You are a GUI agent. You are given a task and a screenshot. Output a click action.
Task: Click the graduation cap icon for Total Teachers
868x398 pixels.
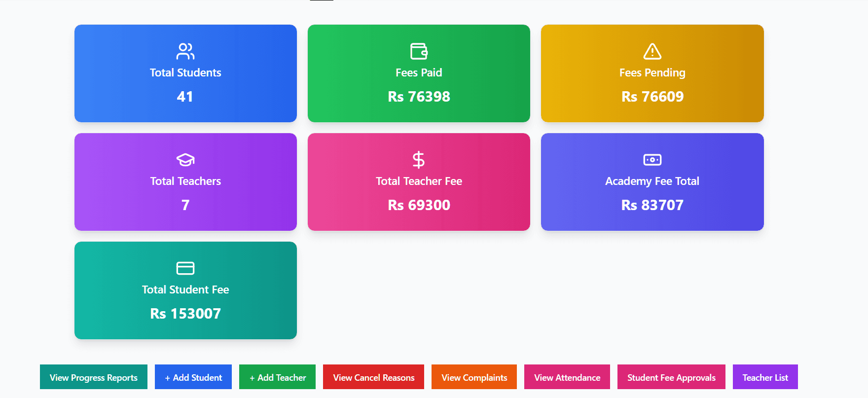(x=185, y=160)
